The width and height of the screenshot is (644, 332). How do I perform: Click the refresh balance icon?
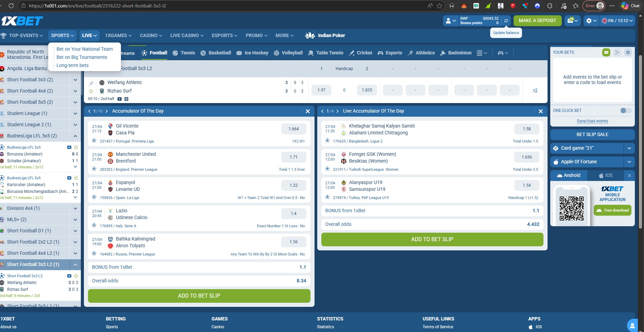[x=506, y=21]
